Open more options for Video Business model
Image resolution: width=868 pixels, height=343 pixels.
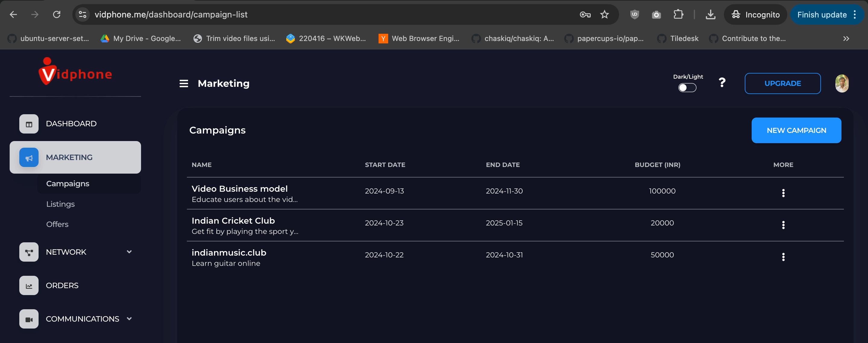[783, 193]
